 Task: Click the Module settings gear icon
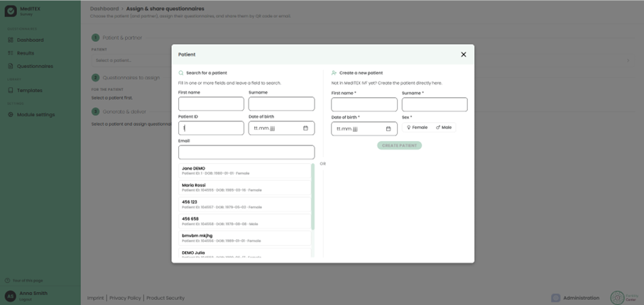(x=11, y=114)
